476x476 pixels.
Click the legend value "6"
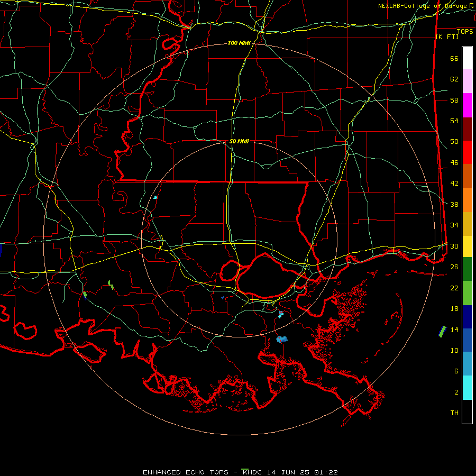click(x=456, y=371)
